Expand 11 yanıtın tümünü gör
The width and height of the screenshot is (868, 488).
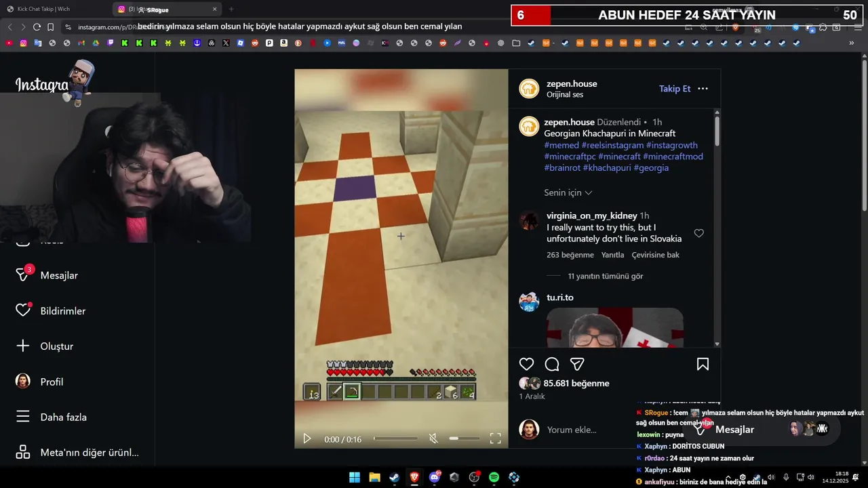tap(606, 276)
